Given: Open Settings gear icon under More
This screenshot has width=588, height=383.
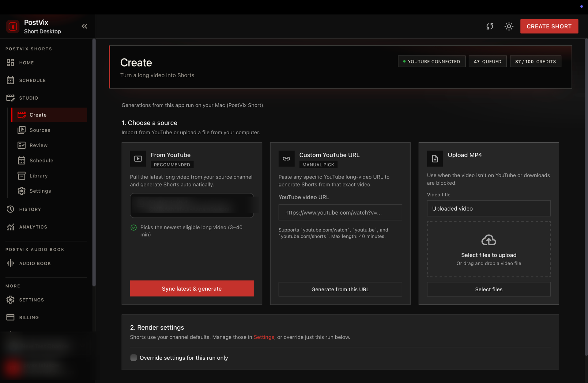Looking at the screenshot, I should pyautogui.click(x=10, y=300).
